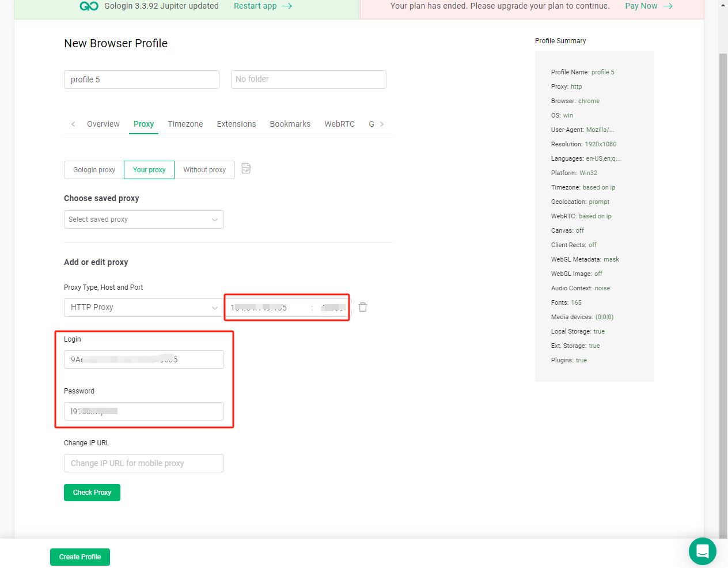Click the OS: win summary line
The image size is (728, 568).
point(562,115)
